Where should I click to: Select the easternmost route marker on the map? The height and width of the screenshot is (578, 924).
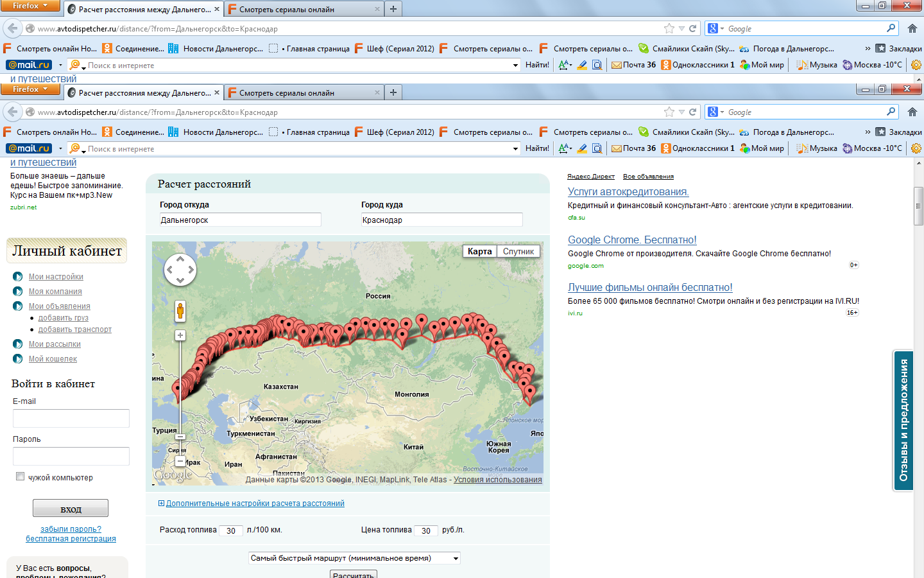click(x=530, y=392)
